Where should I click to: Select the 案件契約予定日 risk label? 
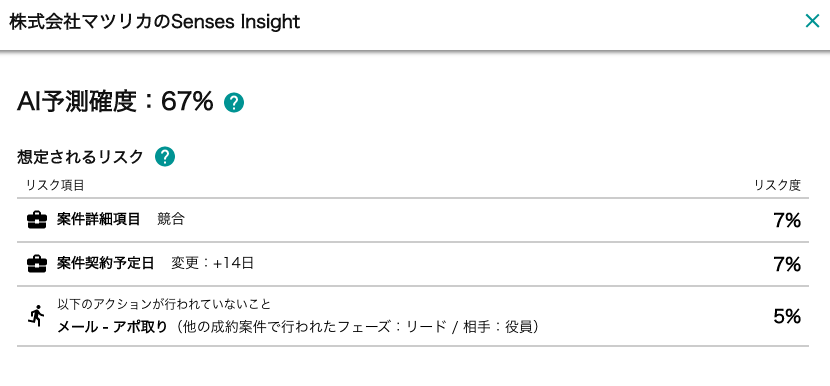tap(105, 263)
